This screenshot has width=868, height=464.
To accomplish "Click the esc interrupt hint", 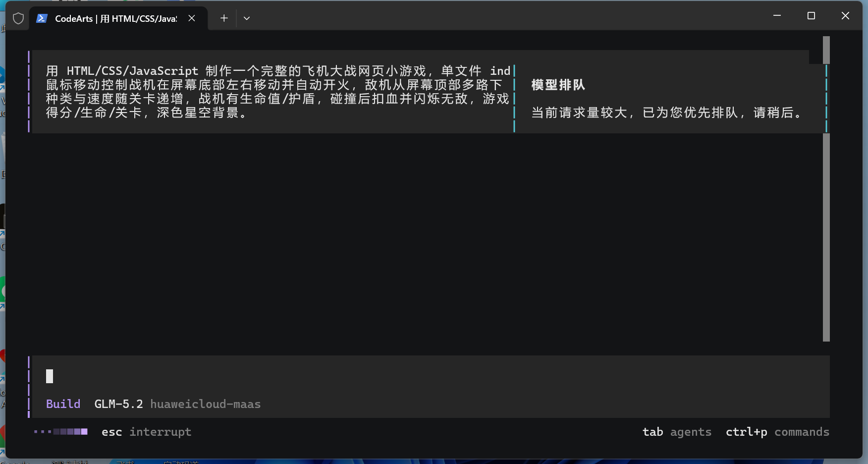I will (146, 432).
